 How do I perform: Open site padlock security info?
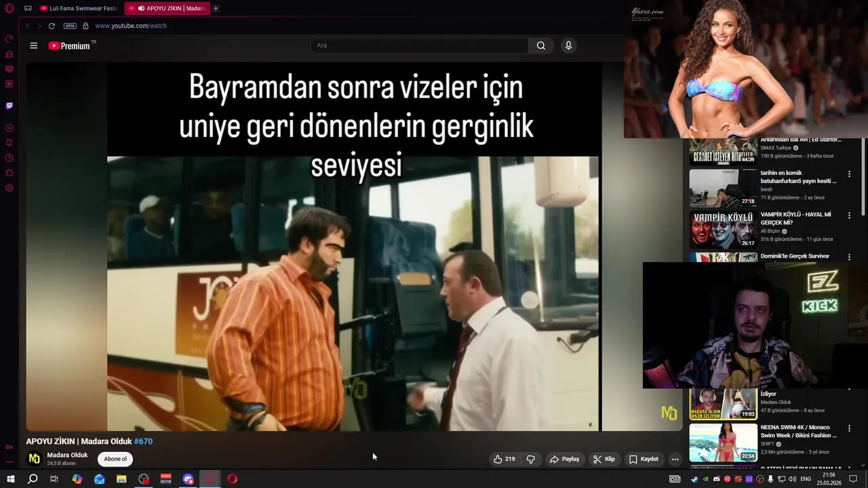[x=85, y=26]
